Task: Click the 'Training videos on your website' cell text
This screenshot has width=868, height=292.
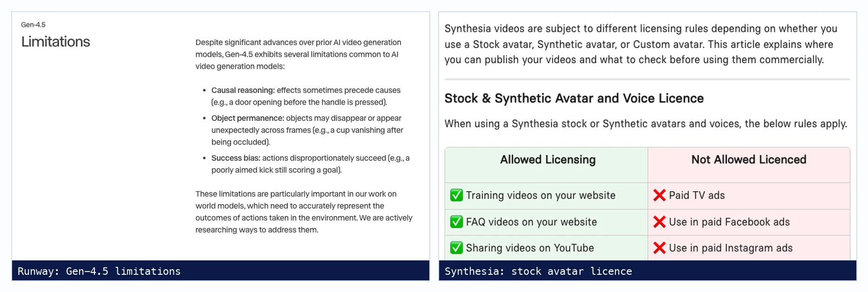Action: (x=541, y=195)
